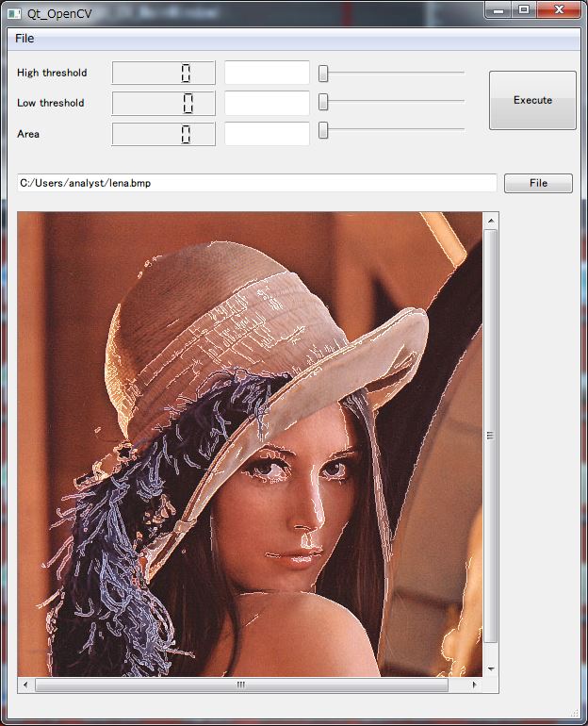Click the horizontal scrollbar thumb

(x=241, y=685)
